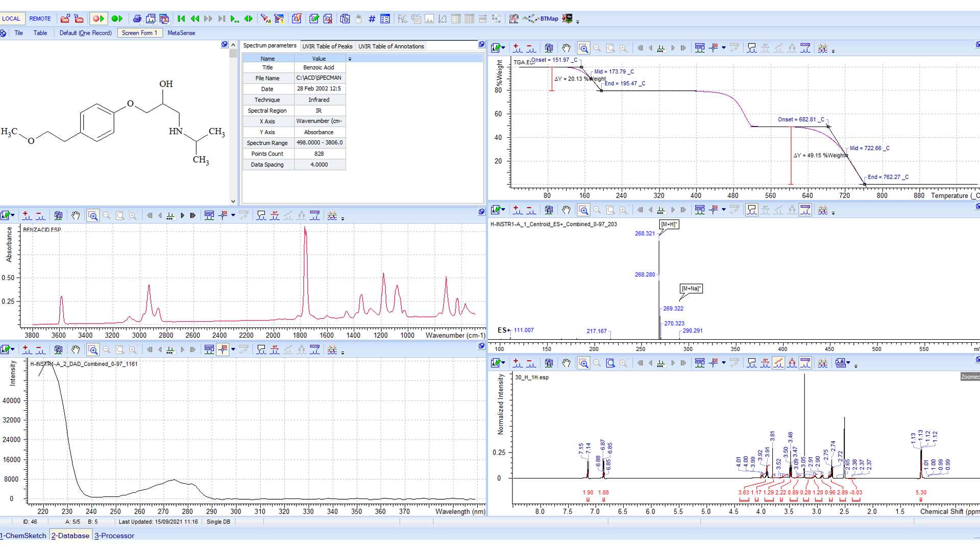The image size is (980, 551).
Task: Activate the Zoom box tool on the TGA spectrum
Action: (x=583, y=48)
